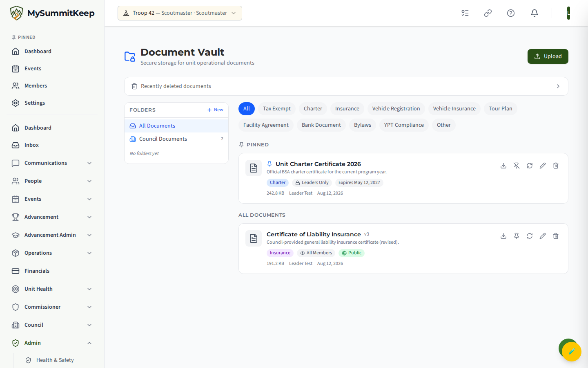Click the Upload button
Image resolution: width=588 pixels, height=368 pixels.
548,56
